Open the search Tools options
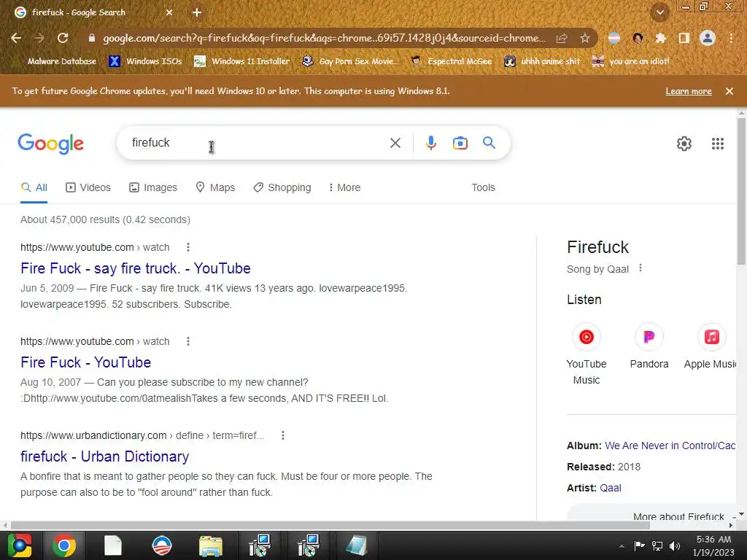 click(483, 187)
